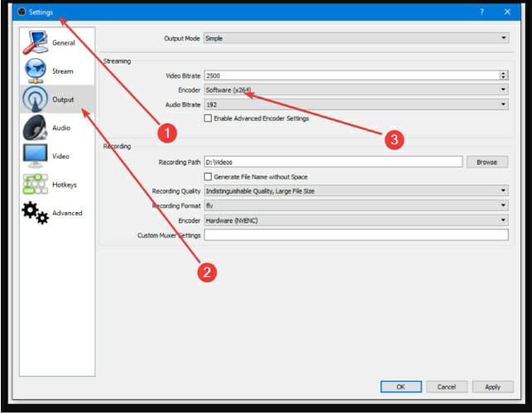Click the help question mark button
The image size is (532, 414).
tap(482, 12)
